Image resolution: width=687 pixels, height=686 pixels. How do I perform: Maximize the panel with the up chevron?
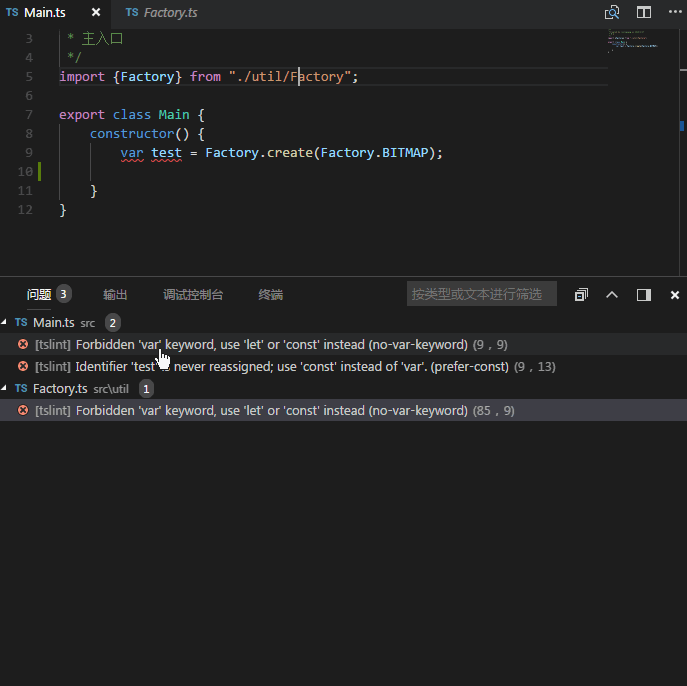(612, 295)
